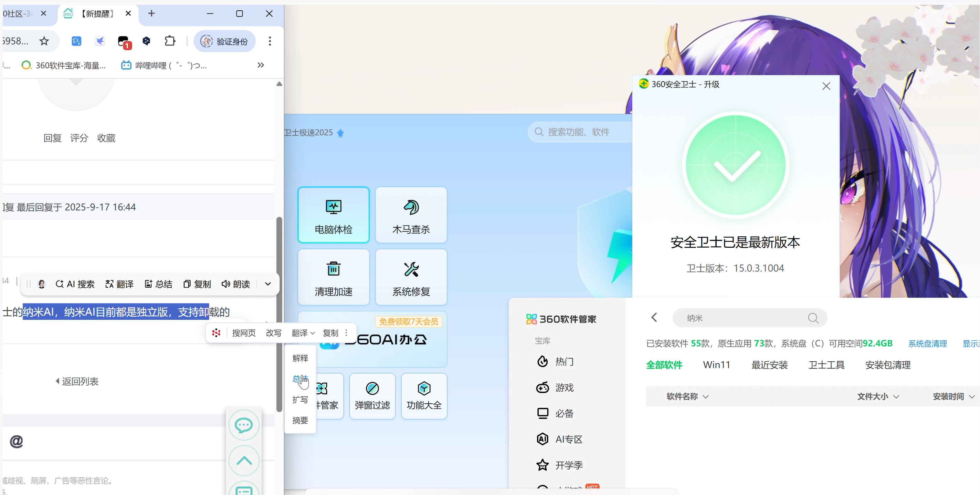The width and height of the screenshot is (980, 495).
Task: Click 改写 in the lower popup toolbar
Action: (x=274, y=333)
